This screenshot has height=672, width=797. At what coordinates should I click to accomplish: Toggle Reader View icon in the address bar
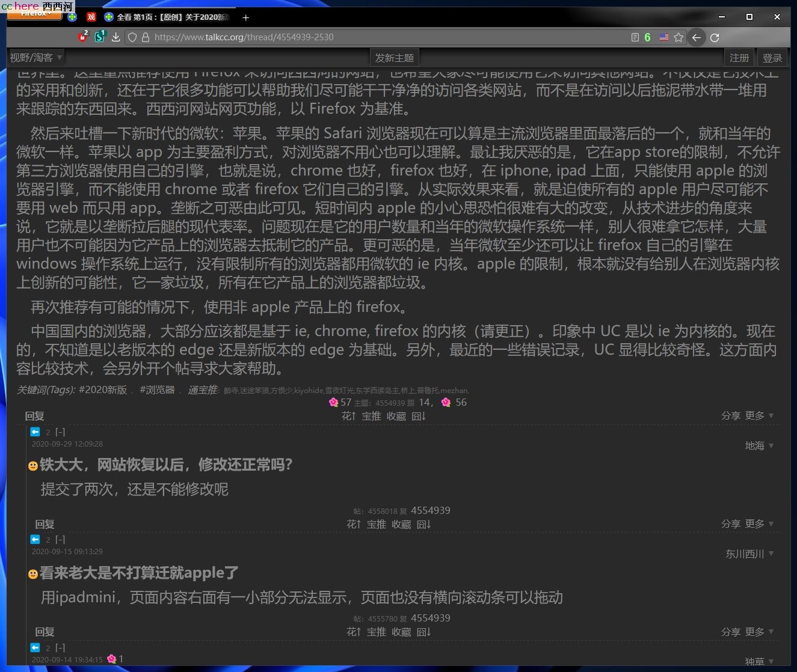point(635,37)
